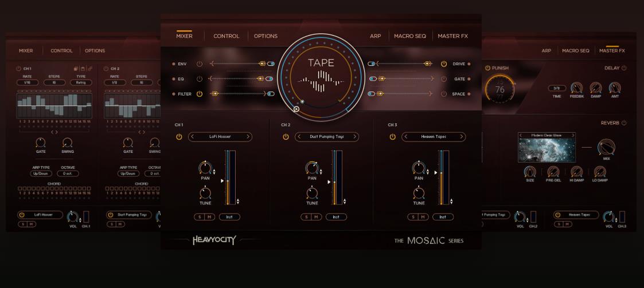
Task: Go to next preset after LoFi Hoover
Action: click(248, 137)
